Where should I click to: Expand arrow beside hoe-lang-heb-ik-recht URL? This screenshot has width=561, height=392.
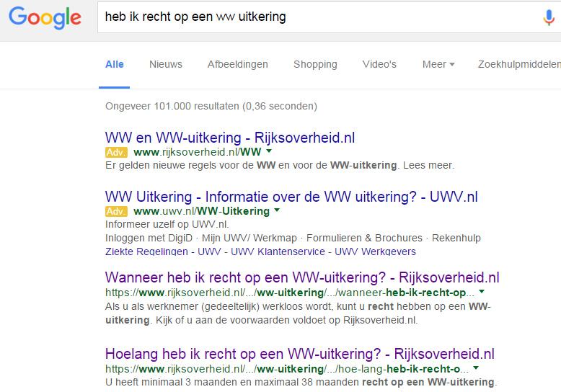[x=476, y=368]
